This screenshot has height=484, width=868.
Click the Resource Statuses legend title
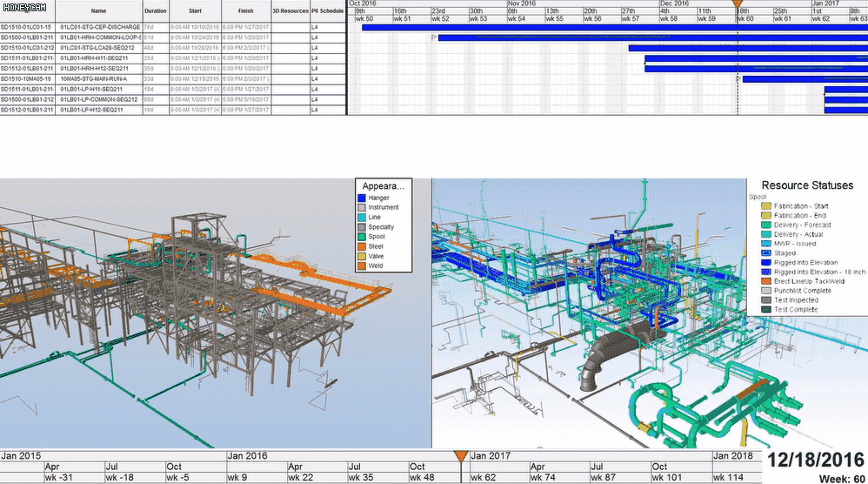click(x=807, y=185)
